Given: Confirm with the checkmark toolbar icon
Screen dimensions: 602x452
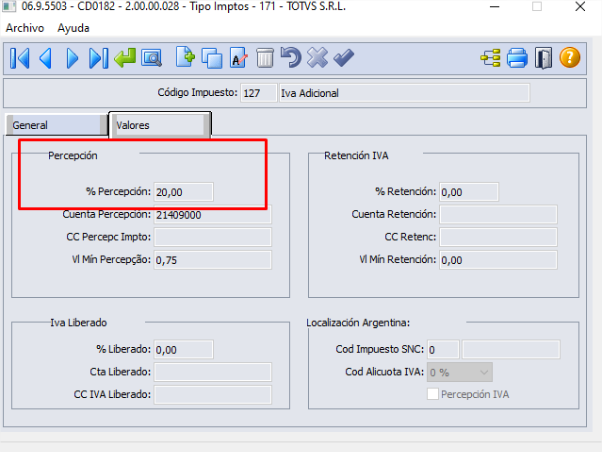Looking at the screenshot, I should [344, 58].
